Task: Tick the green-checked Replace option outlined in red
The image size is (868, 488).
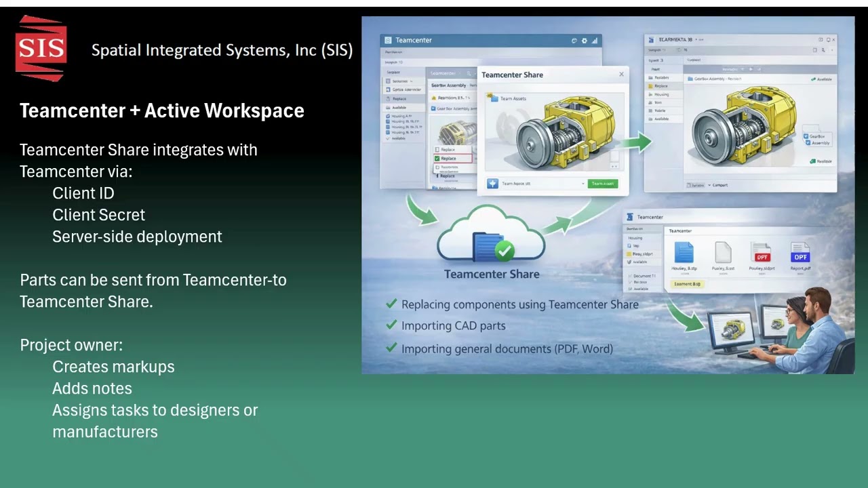Action: 453,159
